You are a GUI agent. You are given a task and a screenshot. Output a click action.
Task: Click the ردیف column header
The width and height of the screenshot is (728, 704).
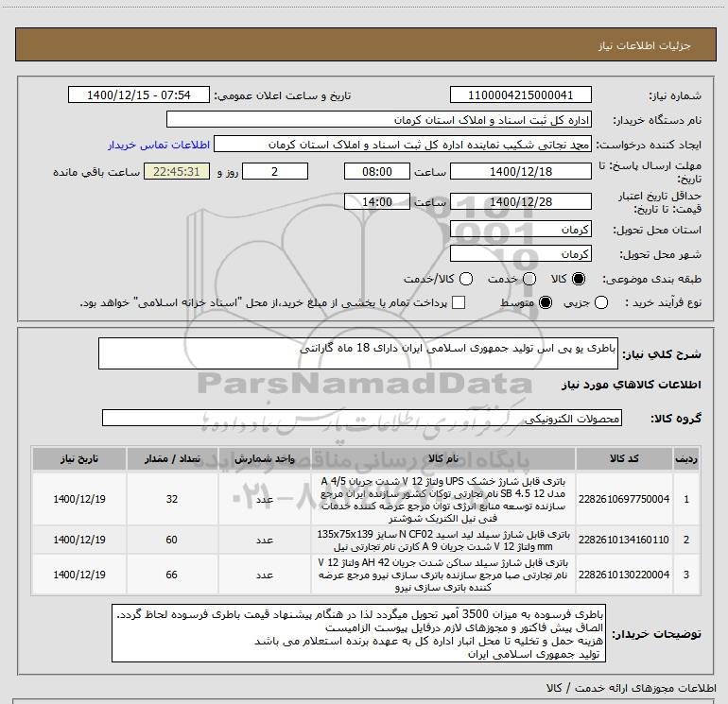tap(686, 459)
